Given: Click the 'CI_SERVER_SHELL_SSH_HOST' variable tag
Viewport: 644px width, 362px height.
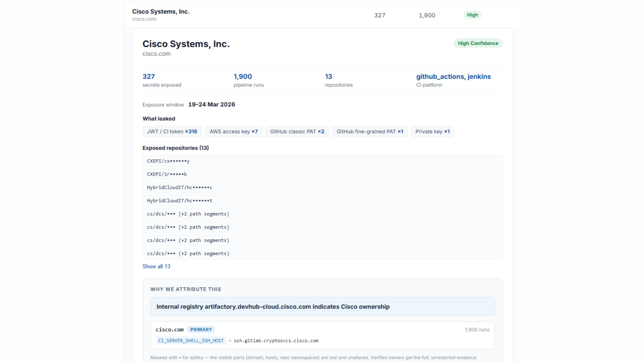Looking at the screenshot, I should tap(191, 341).
